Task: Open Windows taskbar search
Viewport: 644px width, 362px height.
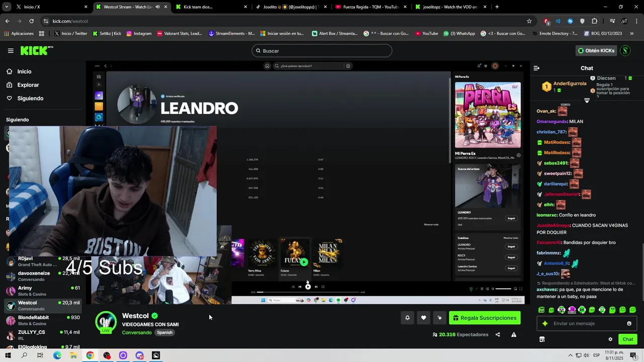Action: [x=24, y=355]
